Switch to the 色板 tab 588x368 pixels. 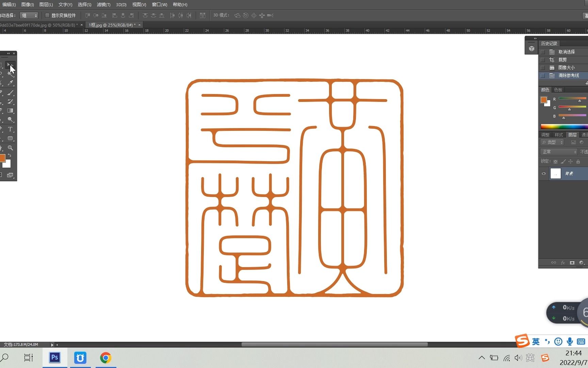(558, 90)
